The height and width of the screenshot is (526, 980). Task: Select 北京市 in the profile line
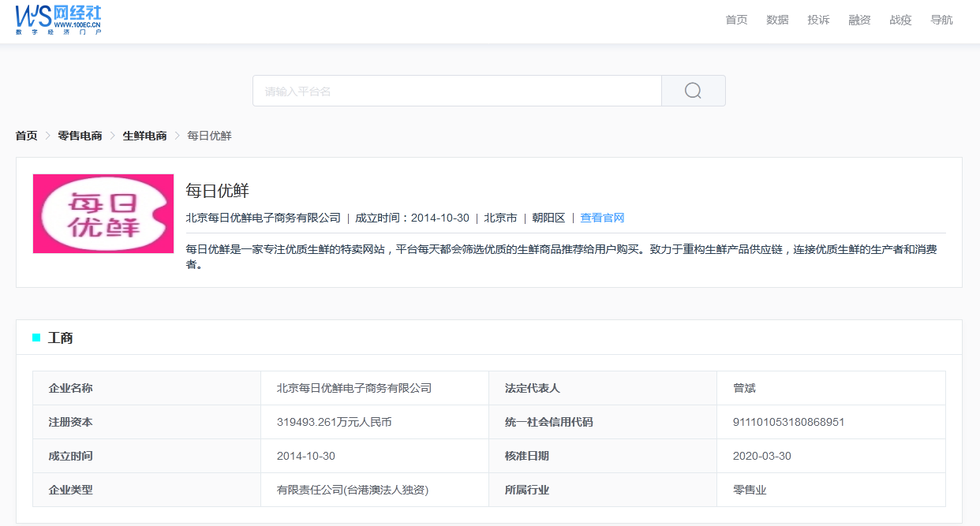tap(500, 218)
